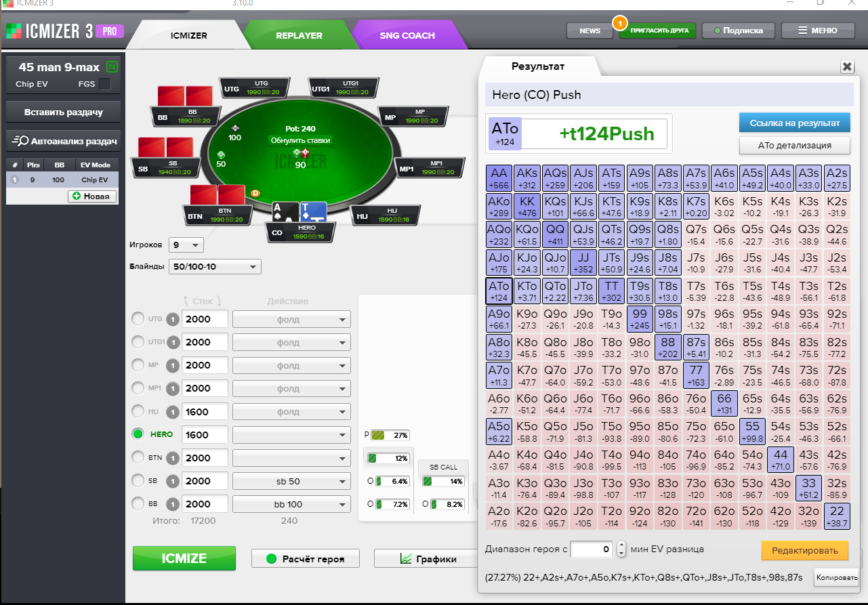Screen dimensions: 868x605
Task: Open the МЕНЮ menu
Action: (817, 30)
